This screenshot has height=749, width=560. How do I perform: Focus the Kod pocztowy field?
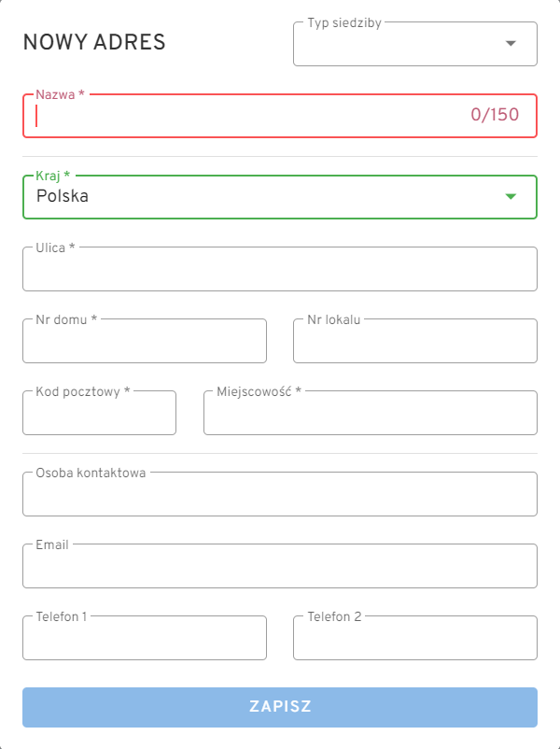[x=99, y=414]
